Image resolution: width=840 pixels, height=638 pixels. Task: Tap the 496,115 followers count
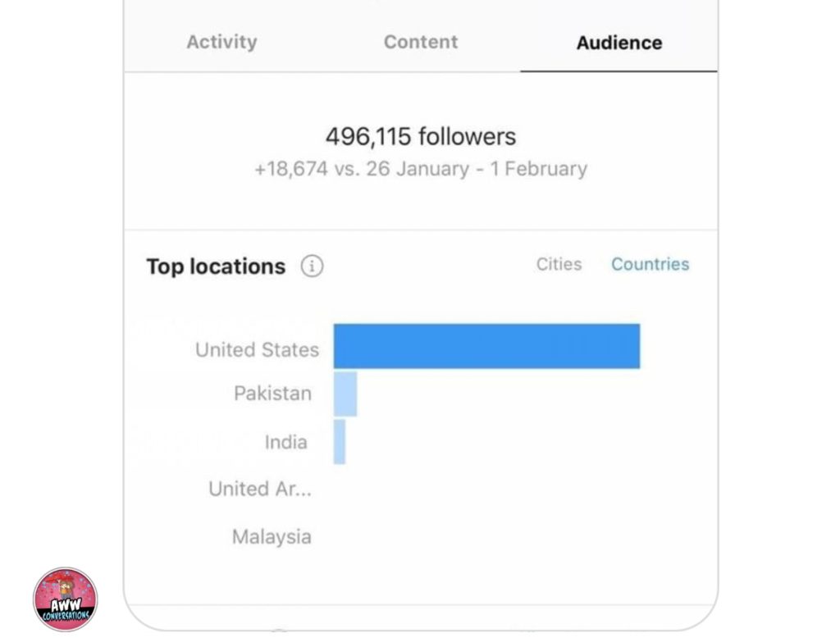[x=421, y=136]
